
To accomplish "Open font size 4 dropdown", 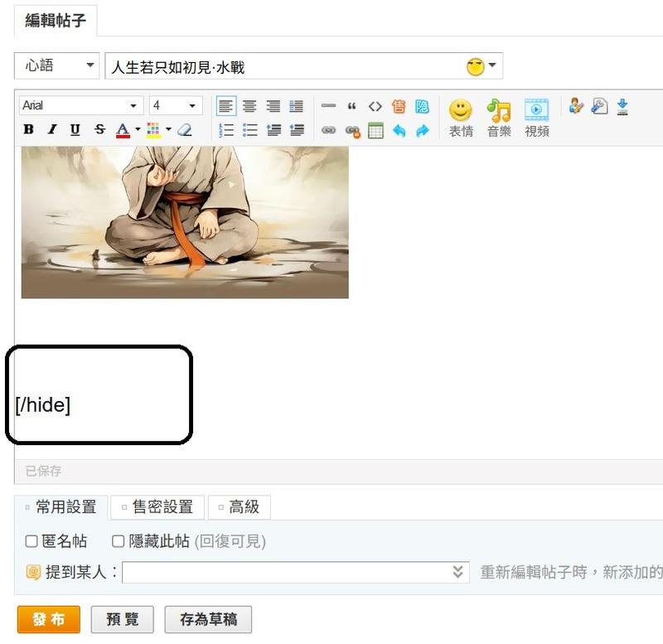I will click(176, 105).
